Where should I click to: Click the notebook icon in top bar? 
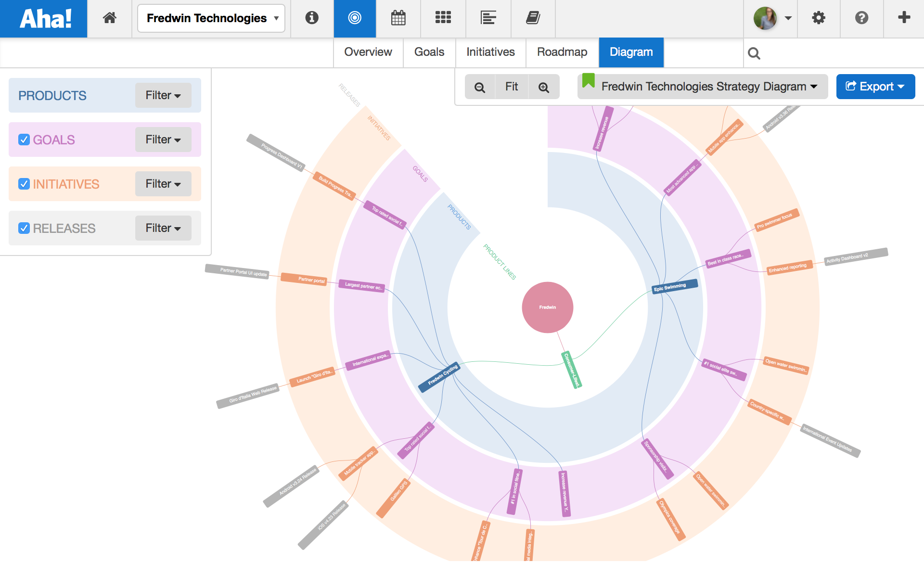click(533, 18)
